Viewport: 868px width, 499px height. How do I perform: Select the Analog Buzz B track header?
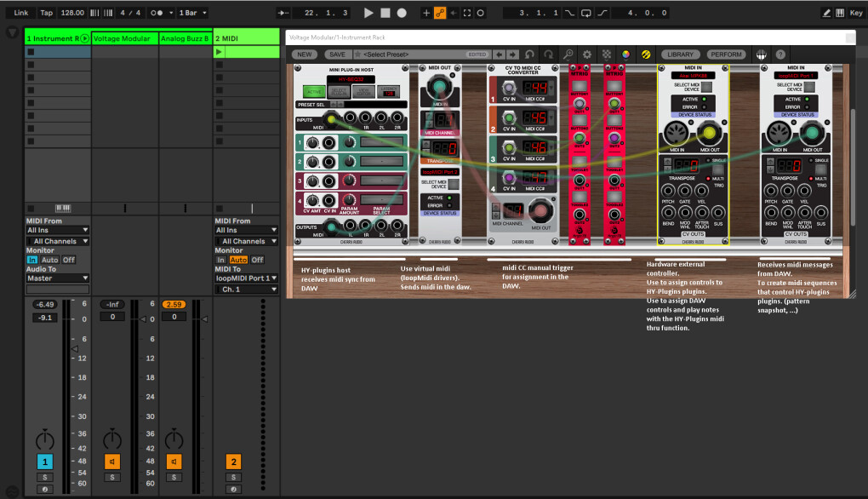click(x=185, y=38)
